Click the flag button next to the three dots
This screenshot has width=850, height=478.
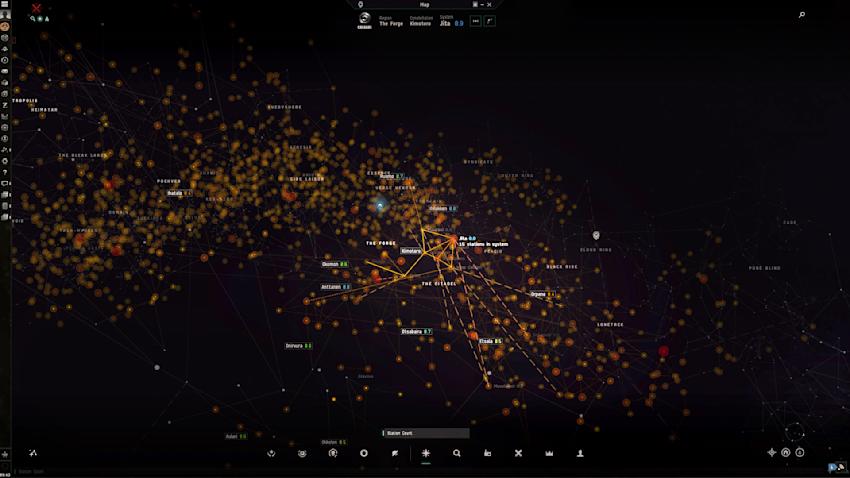[x=490, y=21]
